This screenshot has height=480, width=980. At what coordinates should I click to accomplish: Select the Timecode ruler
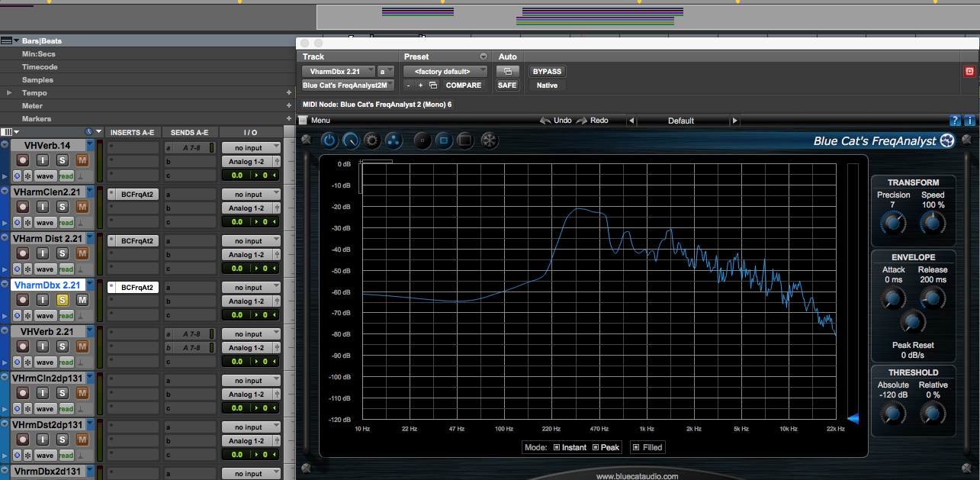[39, 67]
